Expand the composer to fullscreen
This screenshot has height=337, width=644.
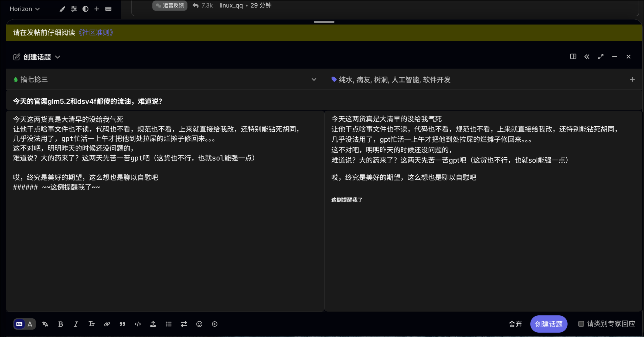601,56
